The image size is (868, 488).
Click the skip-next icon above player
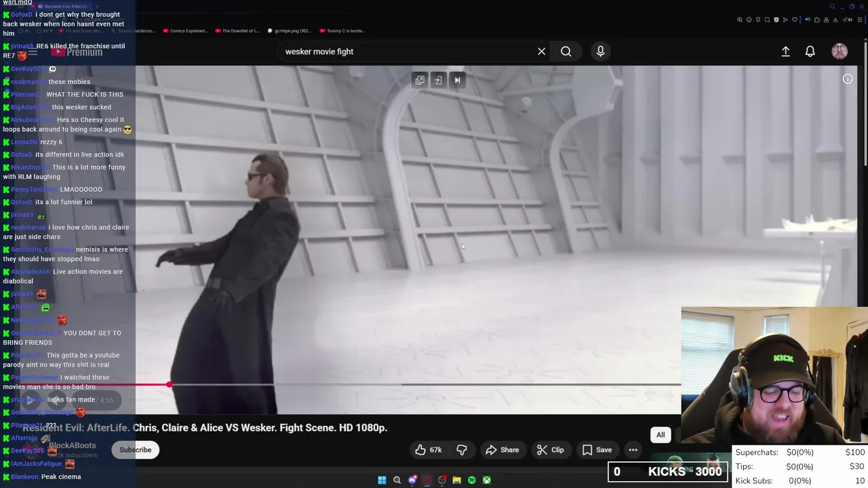[457, 80]
